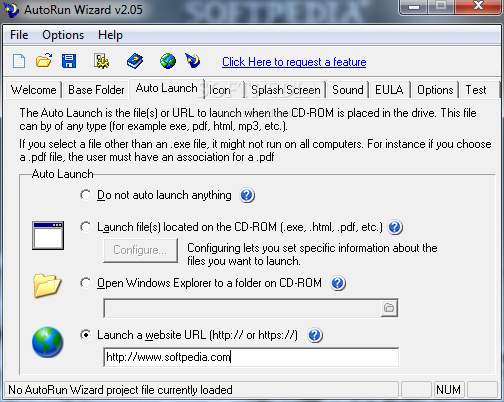Click Here to request a feature link

point(294,62)
